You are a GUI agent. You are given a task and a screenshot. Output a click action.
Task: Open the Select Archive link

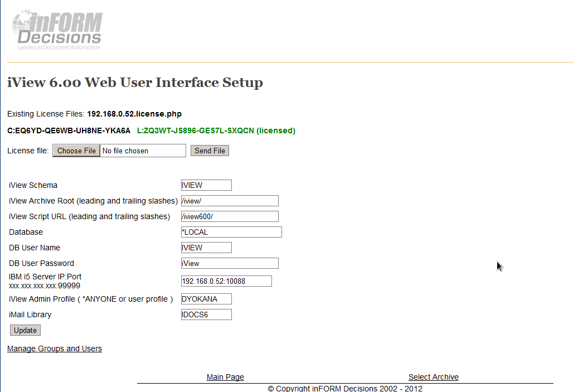(x=434, y=377)
